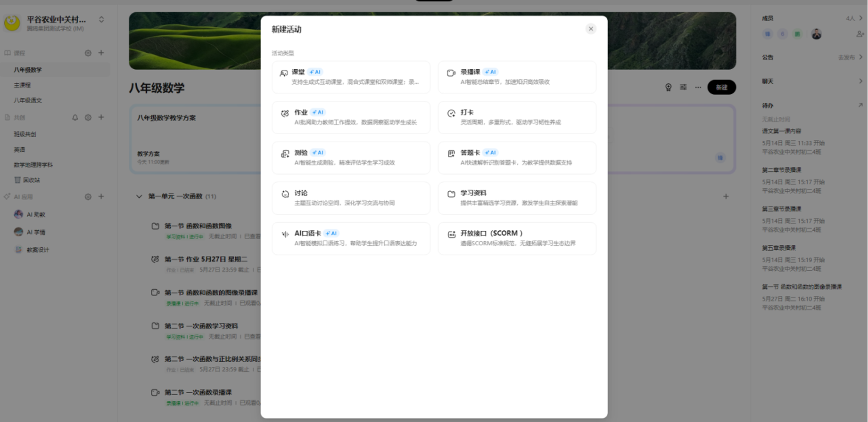
Task: Select the AI口语卡 speaking card option
Action: click(351, 238)
